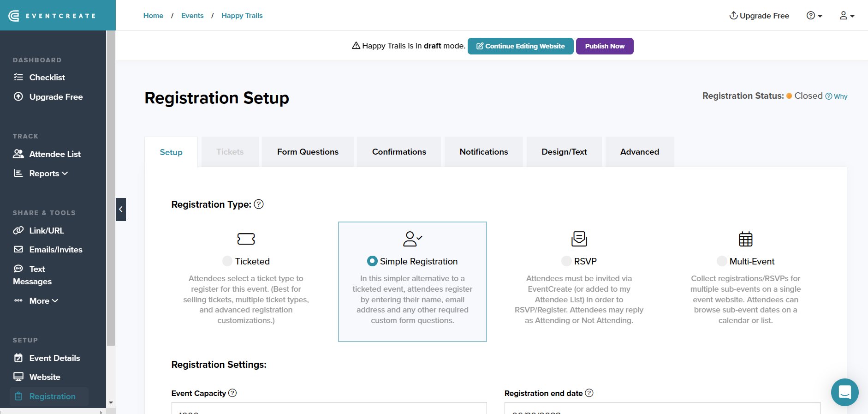
Task: Open the user account dropdown
Action: (x=846, y=16)
